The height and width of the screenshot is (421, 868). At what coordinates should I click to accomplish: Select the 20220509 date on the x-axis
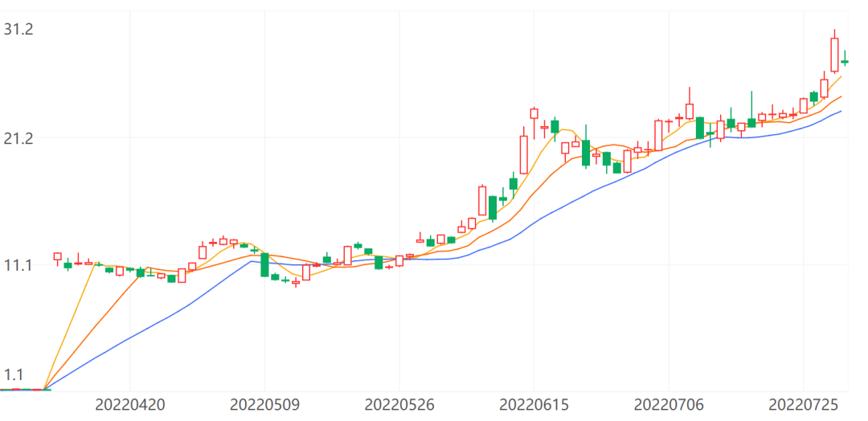point(264,404)
